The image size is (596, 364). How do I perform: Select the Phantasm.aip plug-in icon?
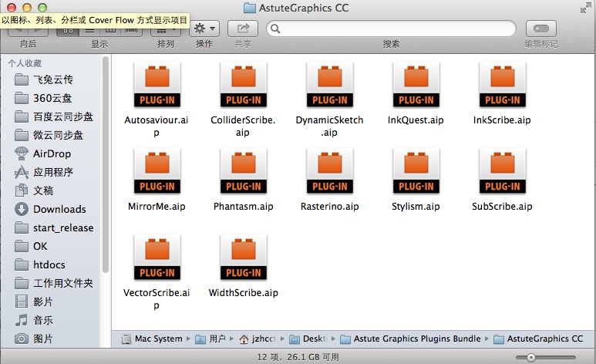pos(244,170)
